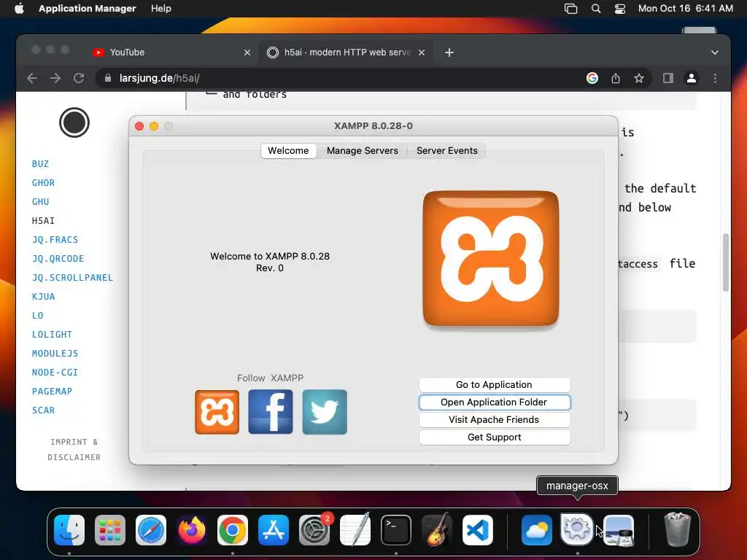Open the LOLIGHT sidebar link
This screenshot has height=560, width=747.
point(52,335)
